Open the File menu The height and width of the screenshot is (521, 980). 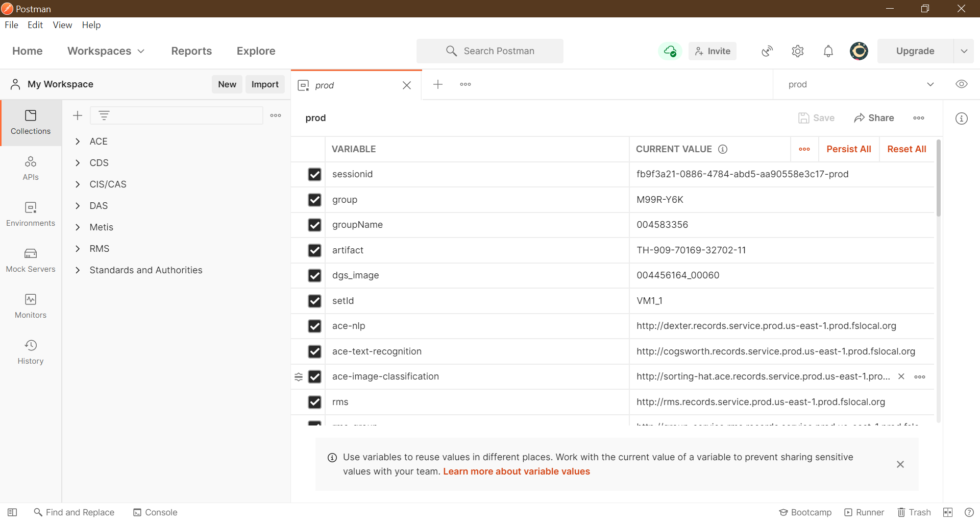(x=11, y=25)
